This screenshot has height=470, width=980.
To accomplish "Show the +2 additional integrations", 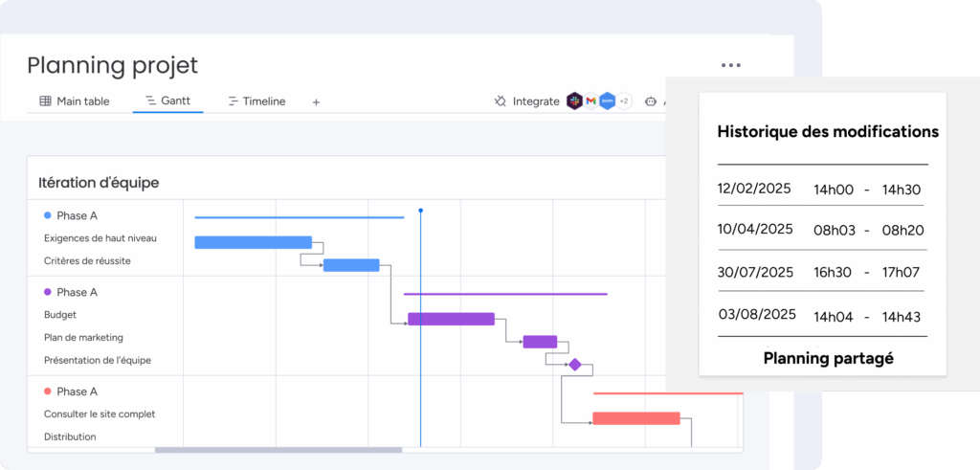I will click(624, 101).
